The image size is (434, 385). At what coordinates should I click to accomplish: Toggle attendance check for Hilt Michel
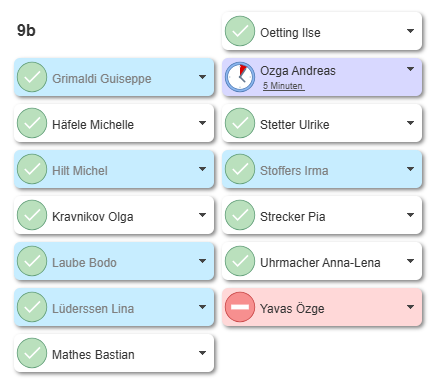click(32, 169)
